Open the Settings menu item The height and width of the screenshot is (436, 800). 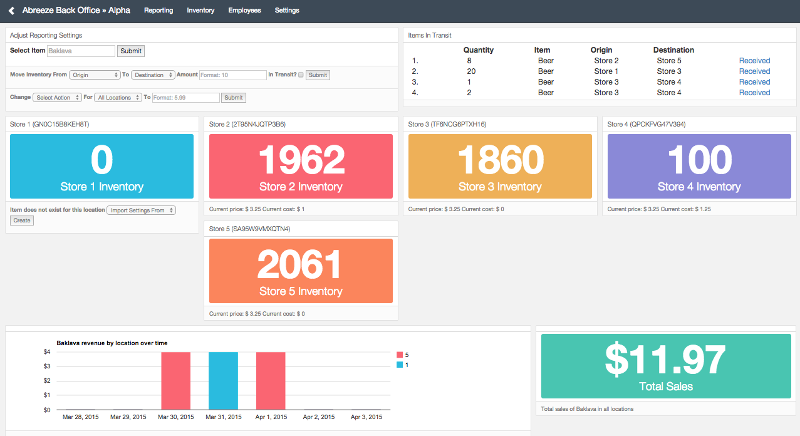coord(287,10)
